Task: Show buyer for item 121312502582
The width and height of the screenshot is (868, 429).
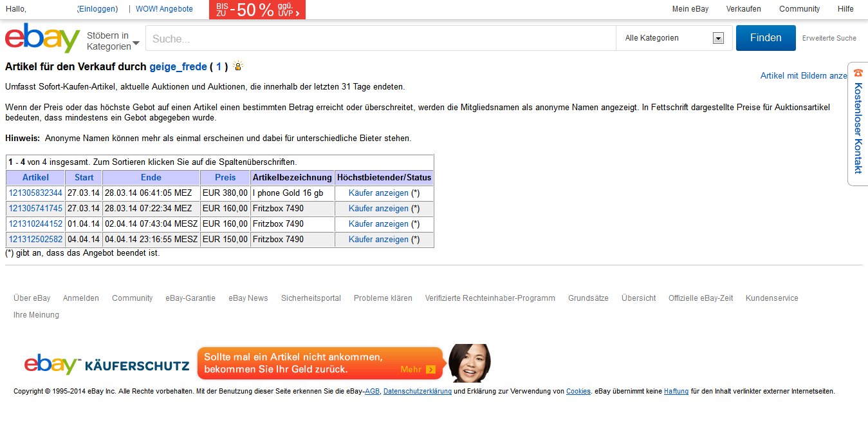Action: point(378,239)
